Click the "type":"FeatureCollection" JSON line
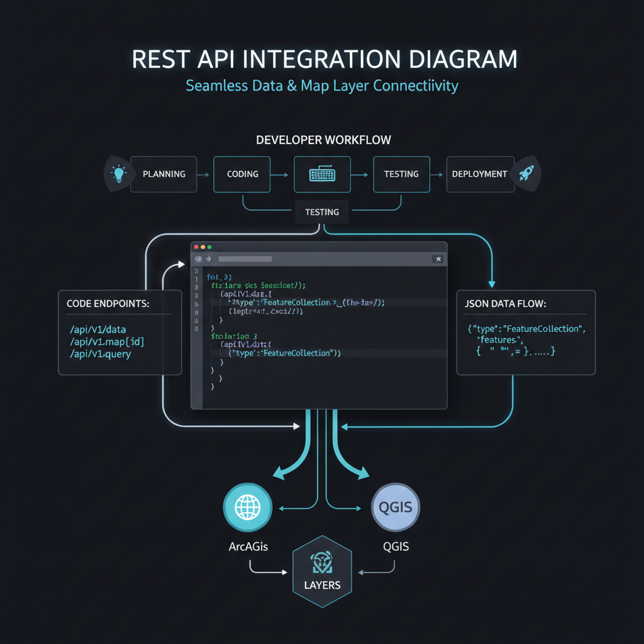644x644 pixels. pyautogui.click(x=526, y=328)
